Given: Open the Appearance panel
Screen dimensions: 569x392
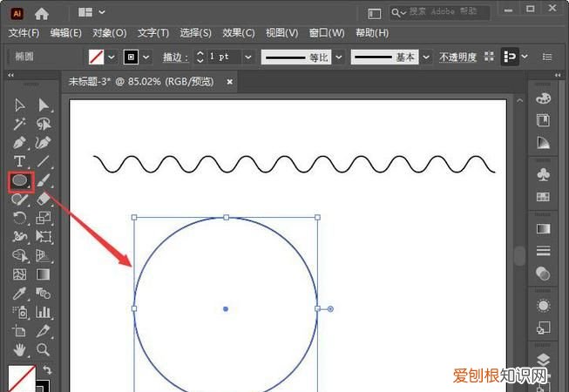Looking at the screenshot, I should pos(543,306).
